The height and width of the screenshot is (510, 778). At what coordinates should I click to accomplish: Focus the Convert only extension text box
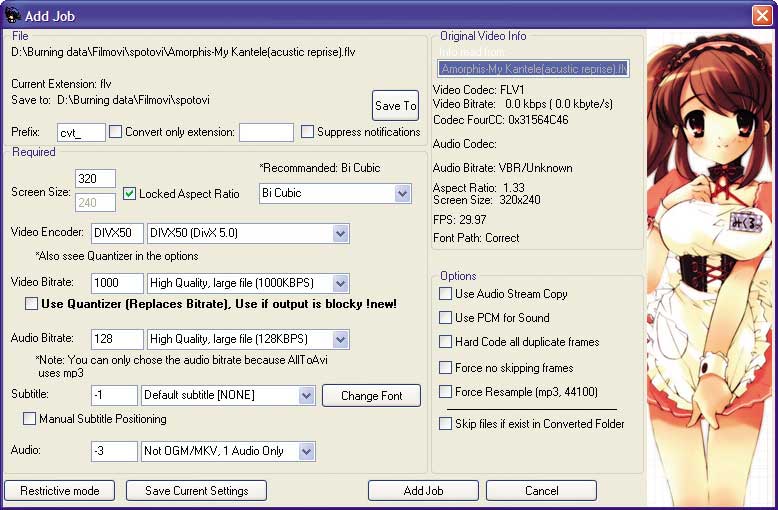(x=266, y=132)
